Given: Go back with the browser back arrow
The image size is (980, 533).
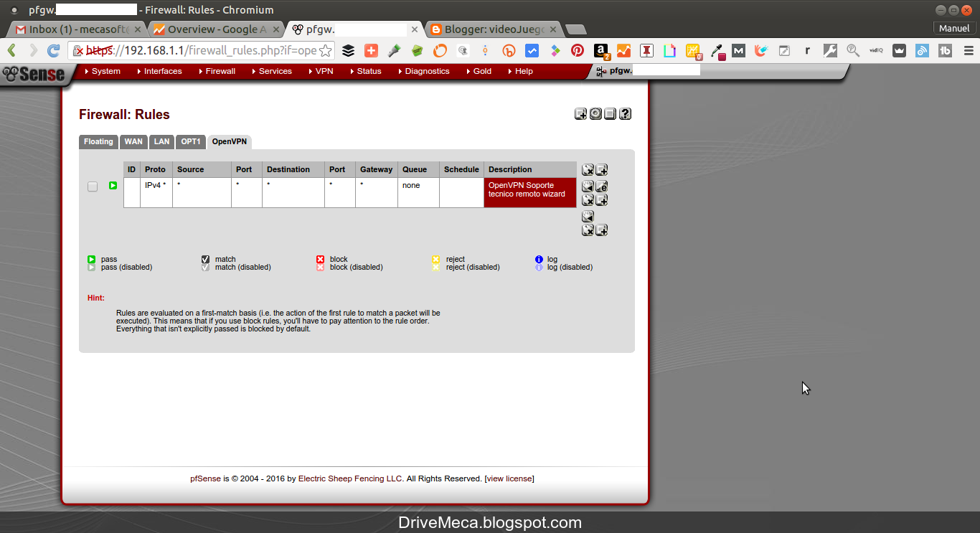Looking at the screenshot, I should tap(11, 50).
